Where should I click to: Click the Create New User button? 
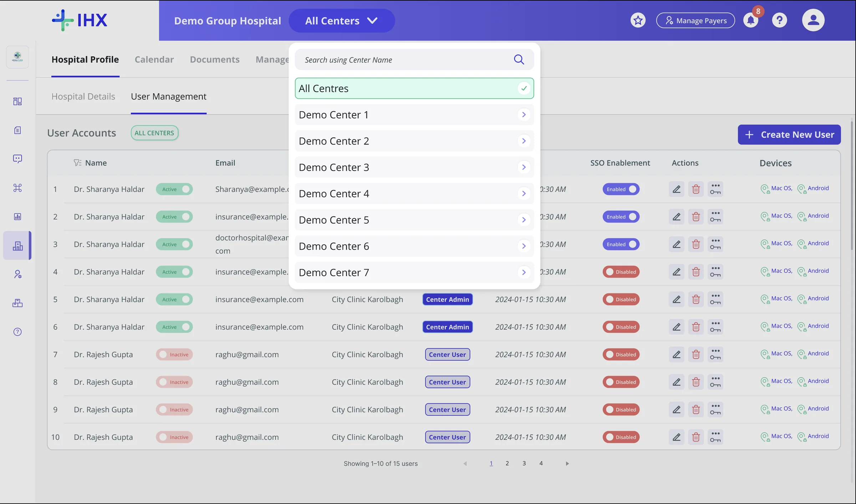pyautogui.click(x=789, y=134)
